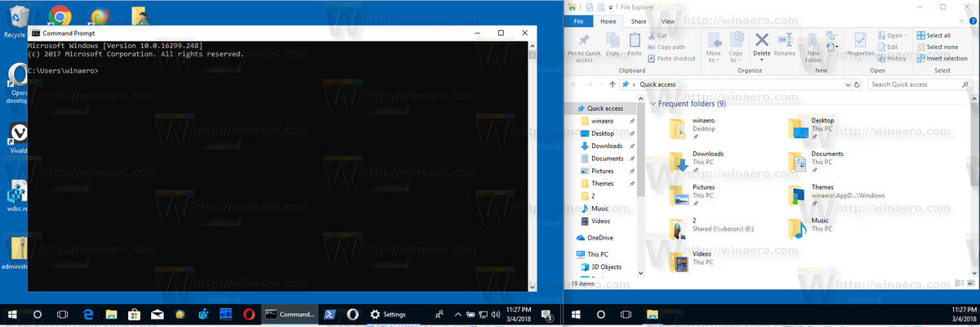980x327 pixels.
Task: Click Select all in the ribbon
Action: (x=933, y=36)
